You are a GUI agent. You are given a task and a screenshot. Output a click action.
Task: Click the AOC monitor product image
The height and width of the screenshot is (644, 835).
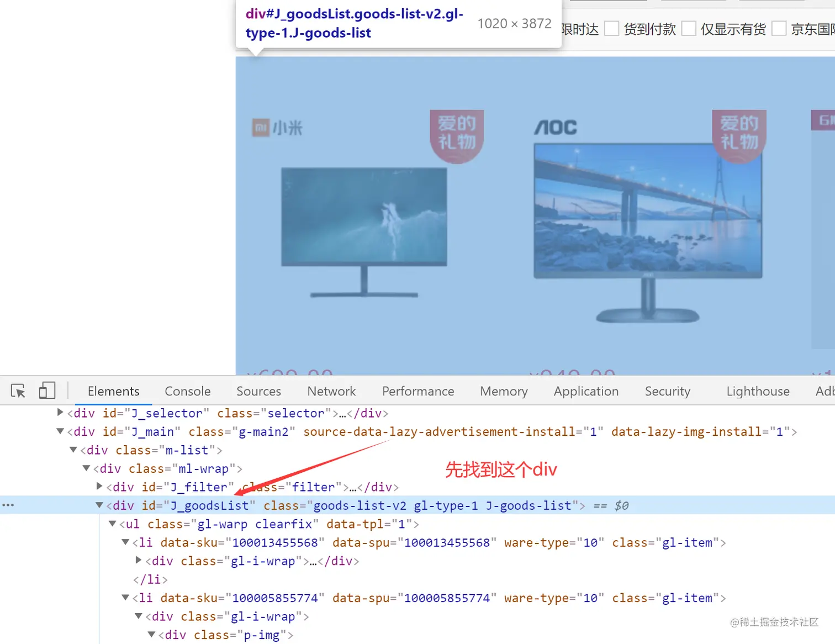point(648,233)
